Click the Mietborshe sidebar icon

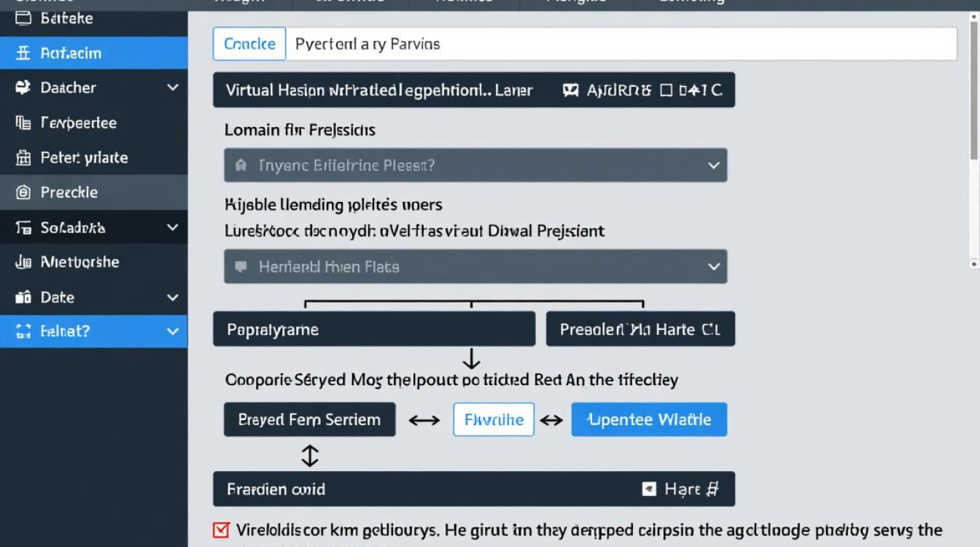(23, 262)
